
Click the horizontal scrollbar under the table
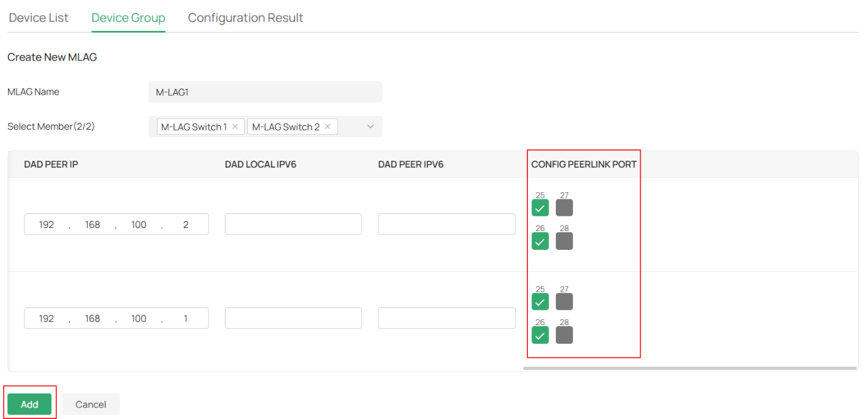pos(689,368)
